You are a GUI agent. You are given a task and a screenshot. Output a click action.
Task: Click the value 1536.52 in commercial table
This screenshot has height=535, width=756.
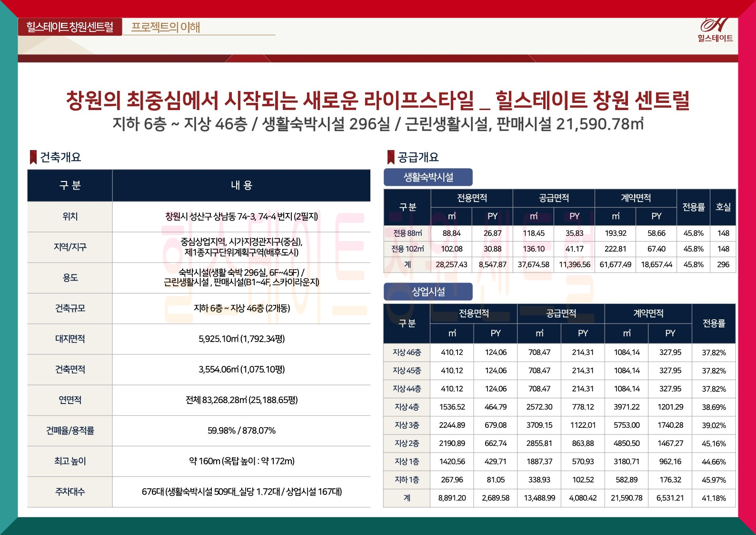[x=452, y=407]
